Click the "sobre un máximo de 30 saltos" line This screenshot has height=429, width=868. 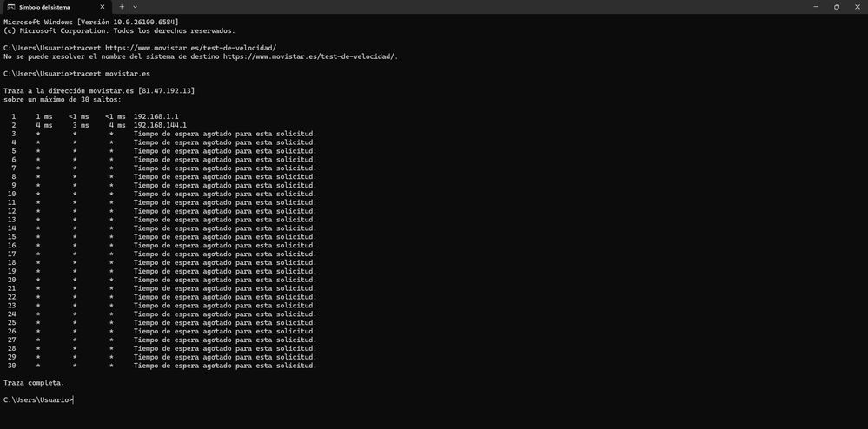pos(62,99)
